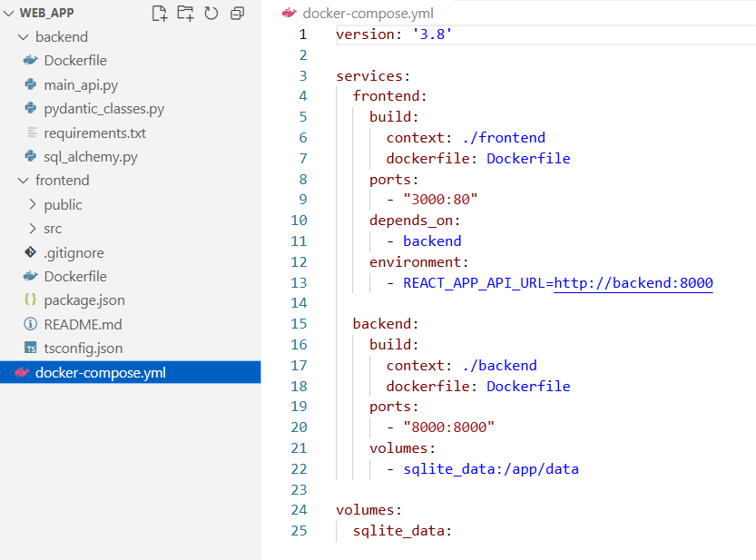Click the New File icon in Explorer toolbar

[x=158, y=14]
